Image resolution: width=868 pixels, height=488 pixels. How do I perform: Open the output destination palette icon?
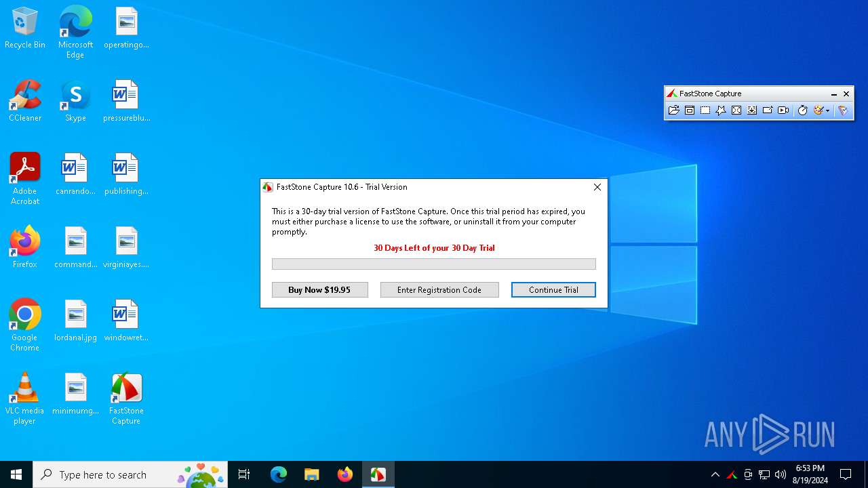click(x=818, y=110)
